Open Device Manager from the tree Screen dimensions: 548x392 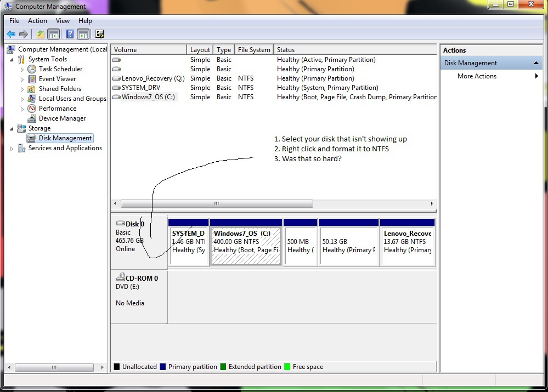[62, 118]
